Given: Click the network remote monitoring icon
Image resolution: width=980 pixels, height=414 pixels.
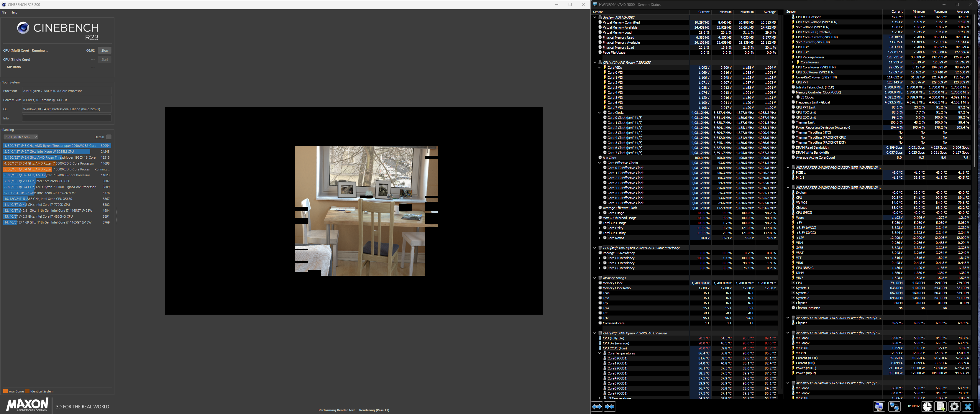Looking at the screenshot, I should coord(894,406).
